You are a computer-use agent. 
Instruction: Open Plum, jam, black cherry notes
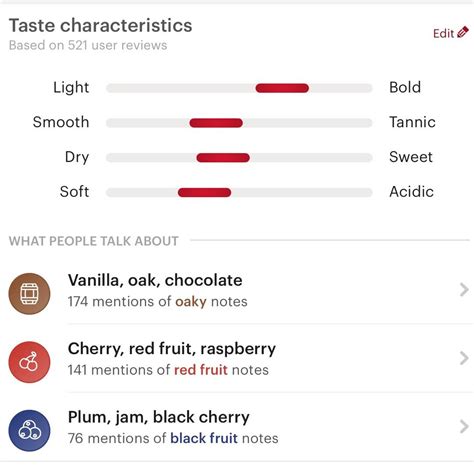click(x=237, y=427)
